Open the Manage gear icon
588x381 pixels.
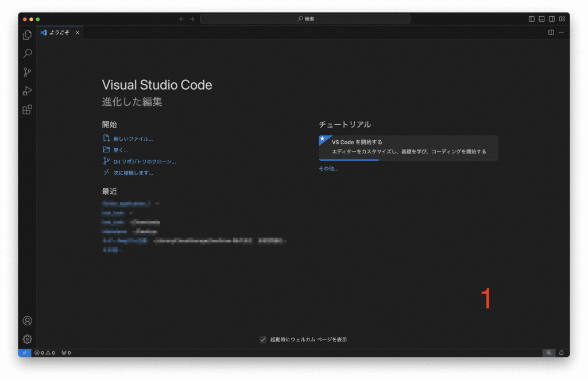(x=27, y=339)
